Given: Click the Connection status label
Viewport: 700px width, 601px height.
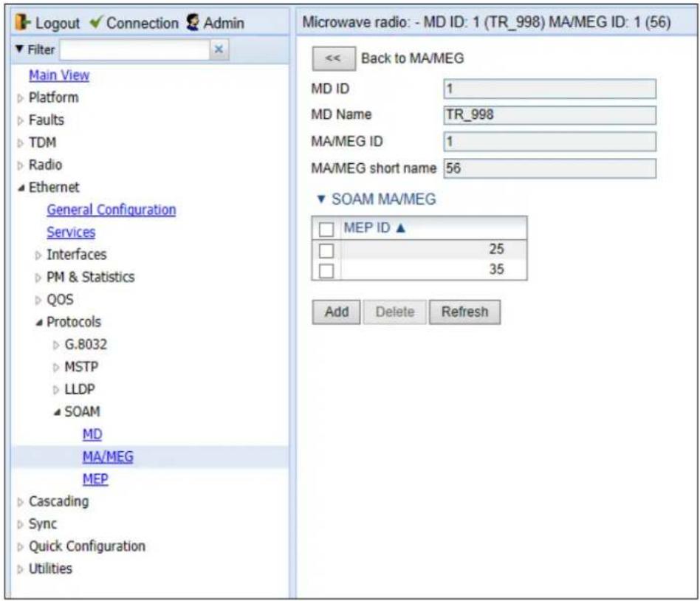Looking at the screenshot, I should (x=143, y=23).
